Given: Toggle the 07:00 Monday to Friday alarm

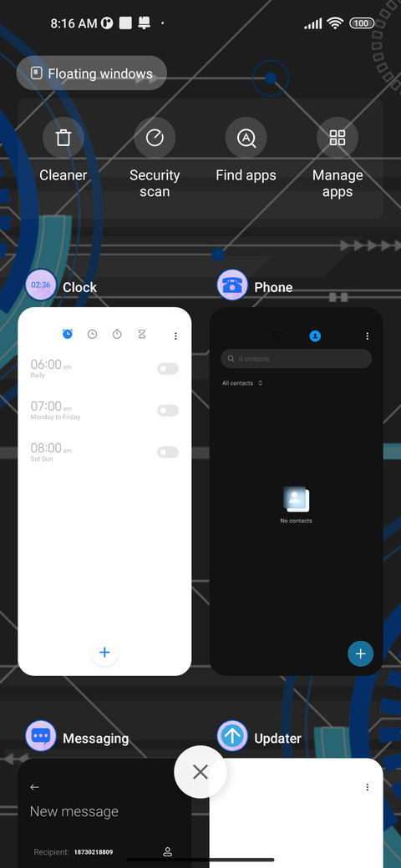Looking at the screenshot, I should (x=168, y=410).
